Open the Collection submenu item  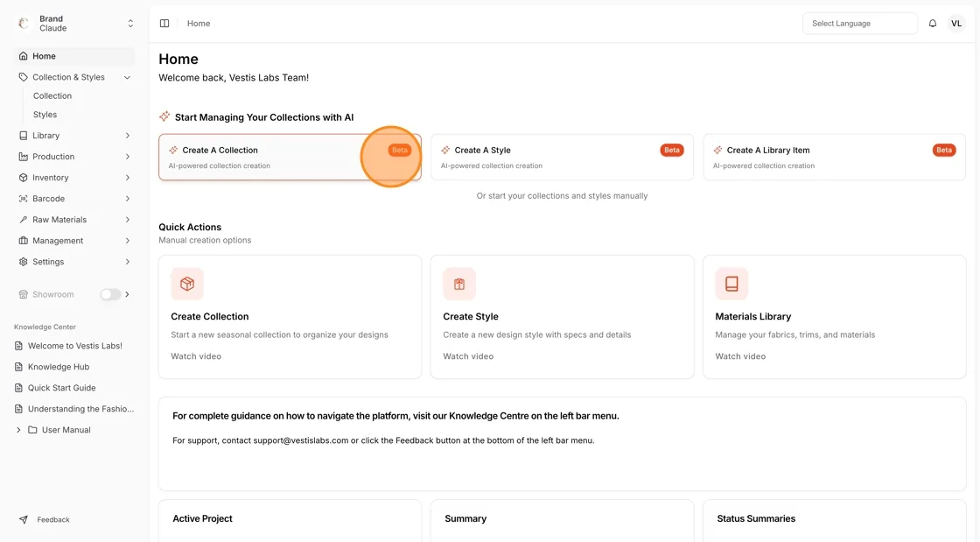pyautogui.click(x=52, y=95)
